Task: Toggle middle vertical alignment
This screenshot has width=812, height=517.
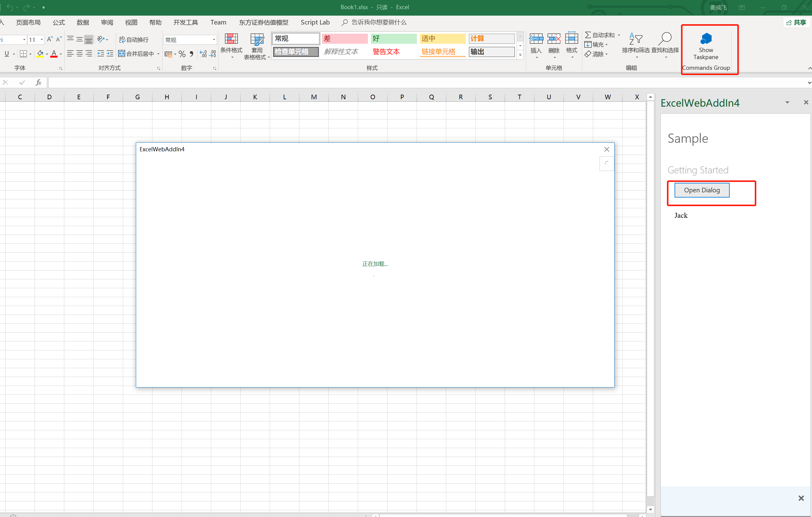Action: point(79,40)
